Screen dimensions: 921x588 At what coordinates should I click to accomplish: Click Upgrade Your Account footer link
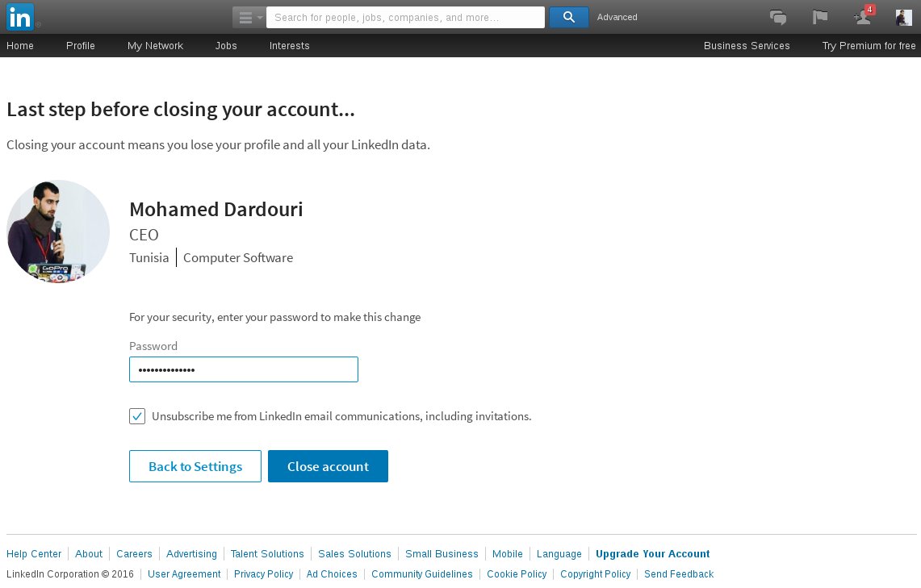652,554
